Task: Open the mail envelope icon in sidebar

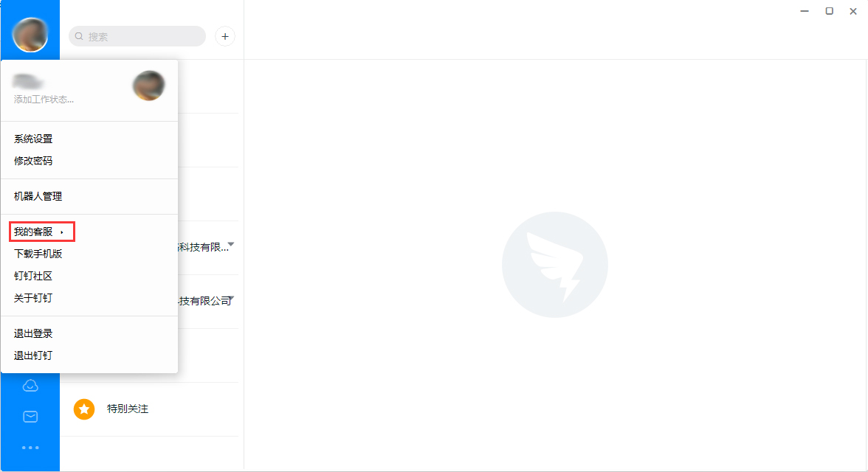Action: (30, 415)
